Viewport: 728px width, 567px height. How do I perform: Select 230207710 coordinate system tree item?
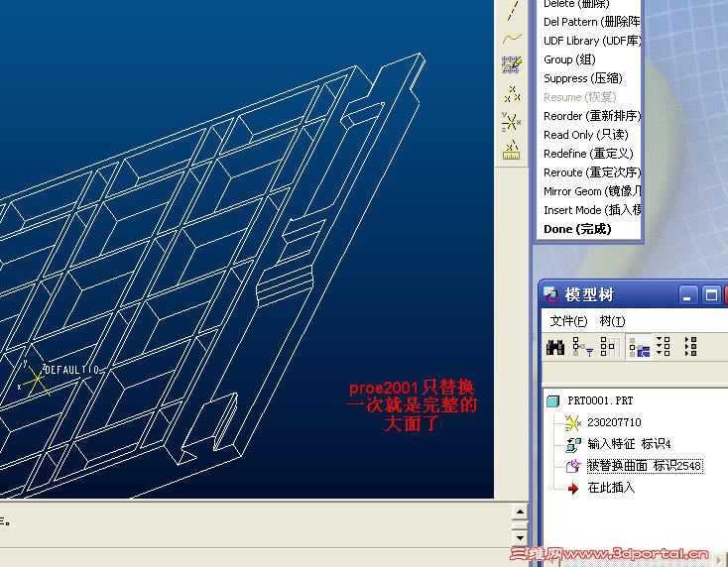point(614,422)
